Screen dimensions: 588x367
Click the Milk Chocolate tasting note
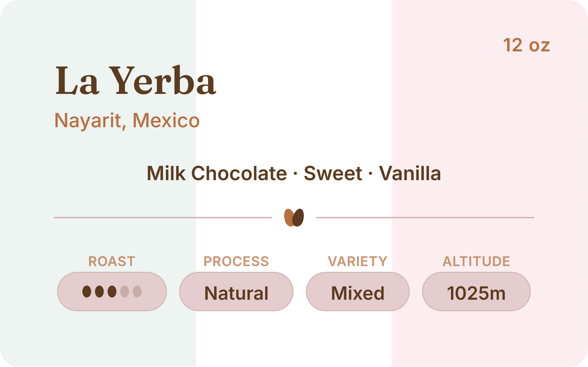[x=217, y=174]
